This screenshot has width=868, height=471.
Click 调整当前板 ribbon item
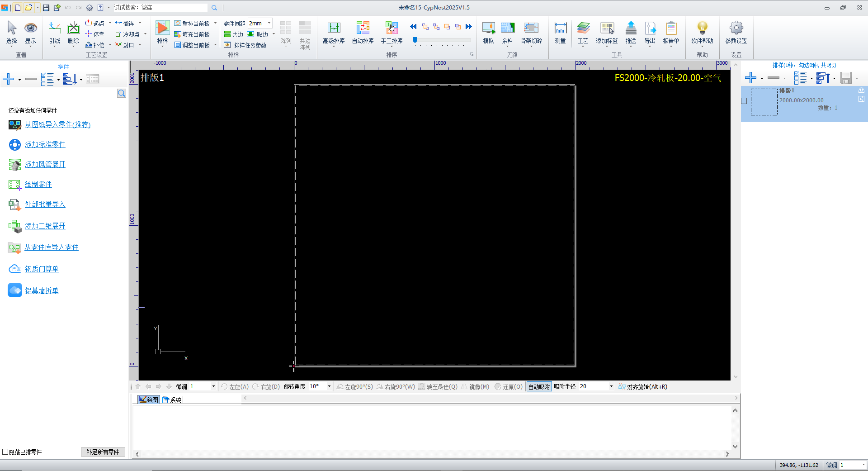pos(192,45)
